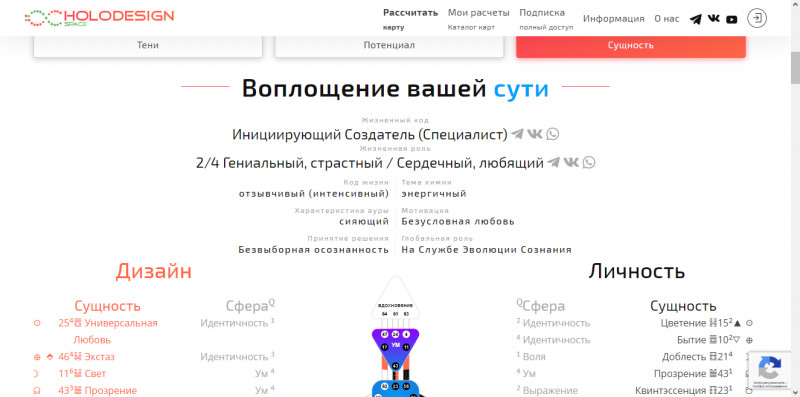Share Инициирующий Создатель via WhatsApp icon
The image size is (800, 397).
(x=553, y=134)
